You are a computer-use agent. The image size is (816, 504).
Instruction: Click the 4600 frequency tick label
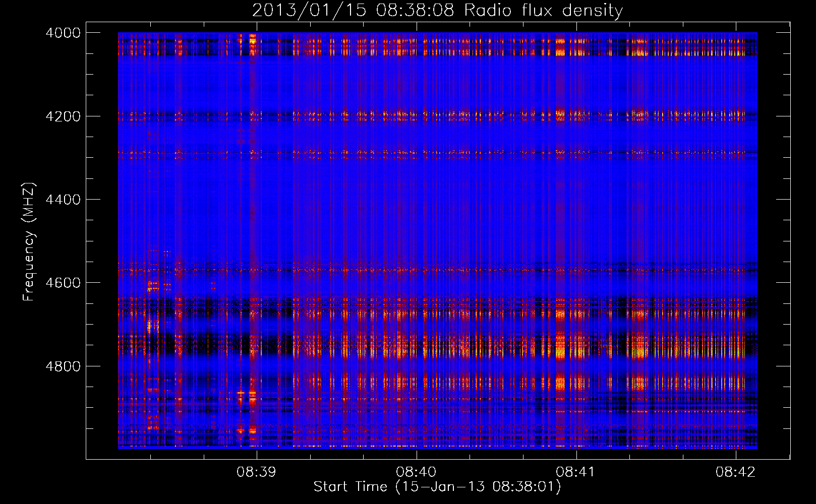pyautogui.click(x=63, y=283)
